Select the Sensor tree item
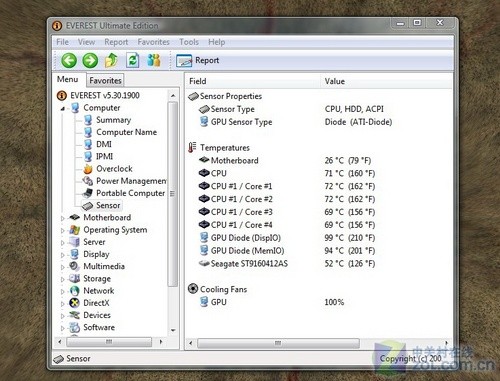This screenshot has width=500, height=381. coord(108,205)
